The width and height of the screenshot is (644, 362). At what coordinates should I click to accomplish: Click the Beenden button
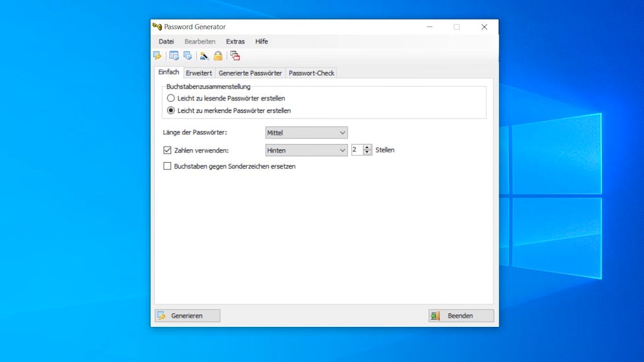(461, 316)
